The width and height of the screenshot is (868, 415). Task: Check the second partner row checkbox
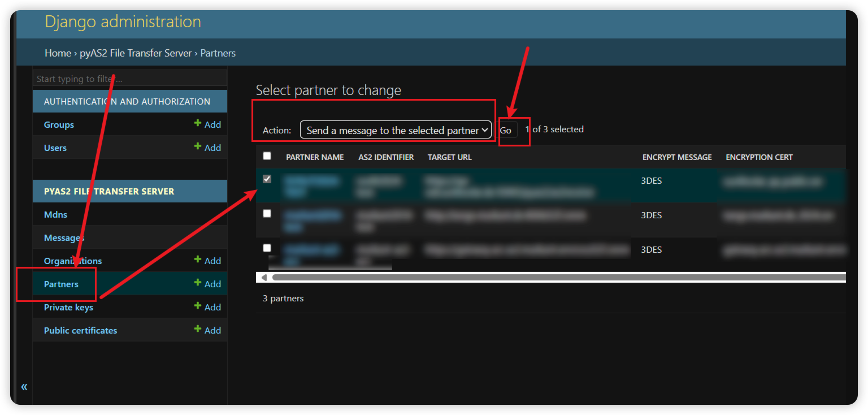[x=267, y=213]
